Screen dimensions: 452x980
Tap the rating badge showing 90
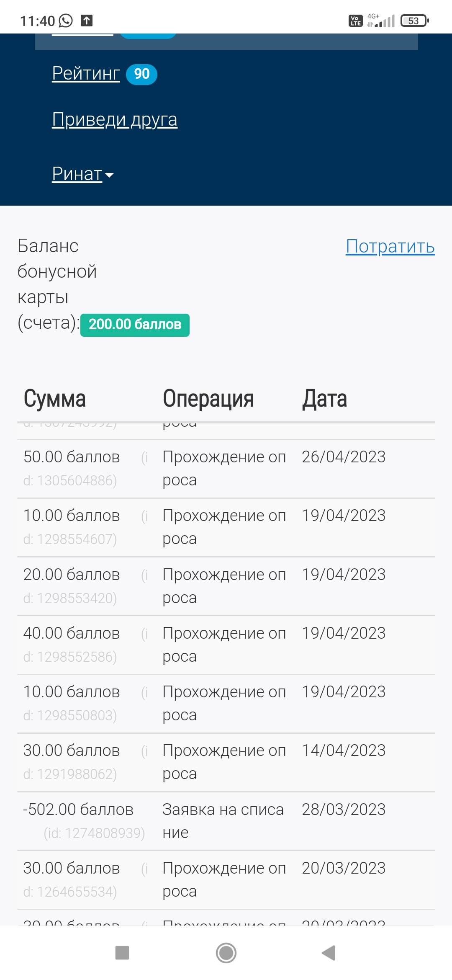[x=141, y=74]
